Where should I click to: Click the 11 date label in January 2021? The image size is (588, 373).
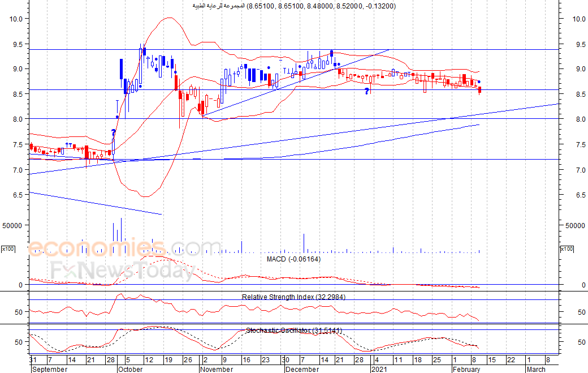coord(398,360)
